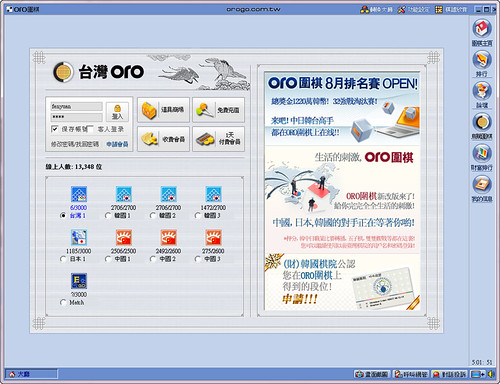Screen dimensions: 500x384
Task: Open the gold 收費會員 paid member button
Action: [163, 139]
